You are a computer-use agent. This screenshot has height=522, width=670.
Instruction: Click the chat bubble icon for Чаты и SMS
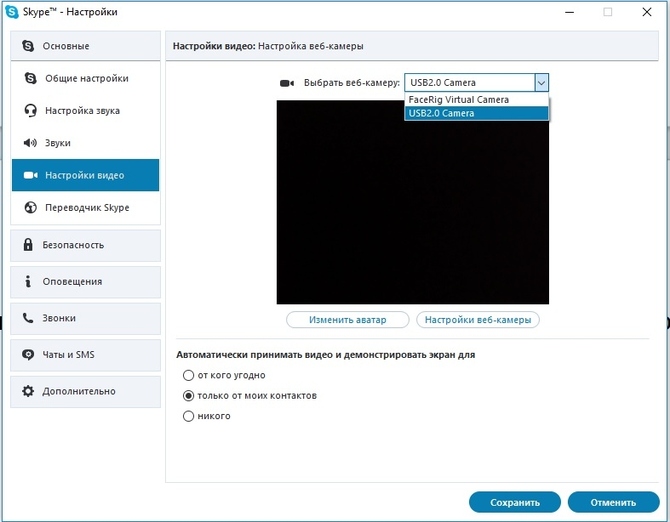tap(28, 355)
